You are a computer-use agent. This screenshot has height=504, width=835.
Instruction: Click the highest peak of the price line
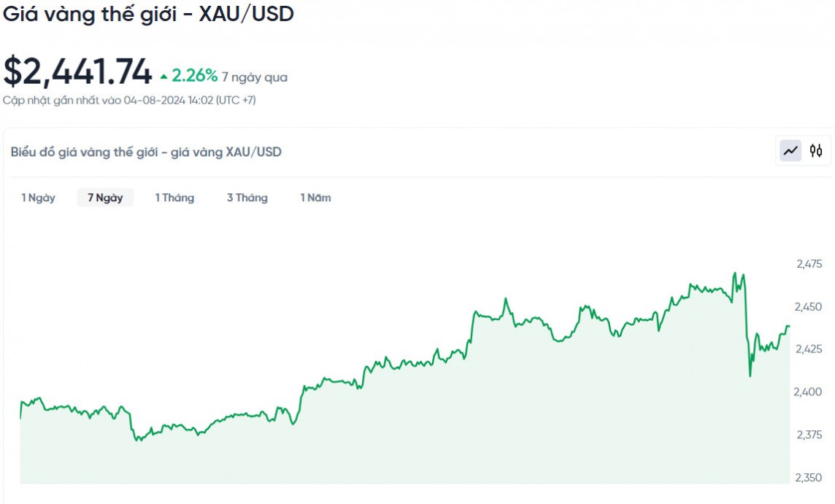click(734, 274)
